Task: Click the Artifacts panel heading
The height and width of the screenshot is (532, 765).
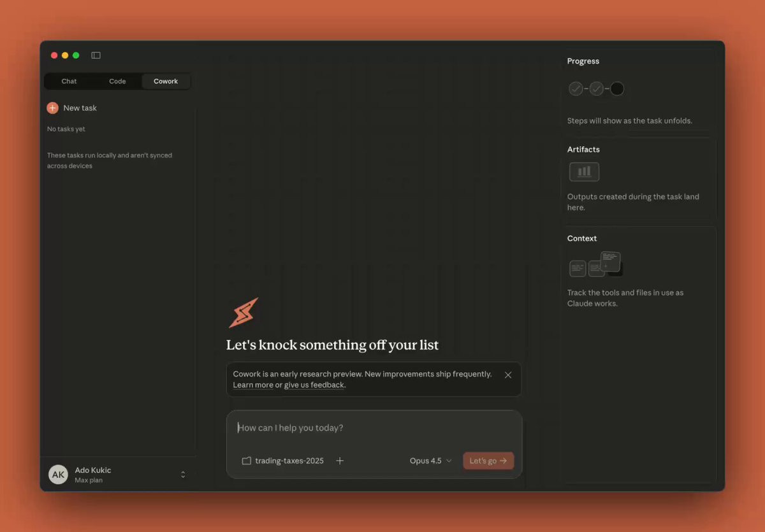Action: pyautogui.click(x=583, y=149)
